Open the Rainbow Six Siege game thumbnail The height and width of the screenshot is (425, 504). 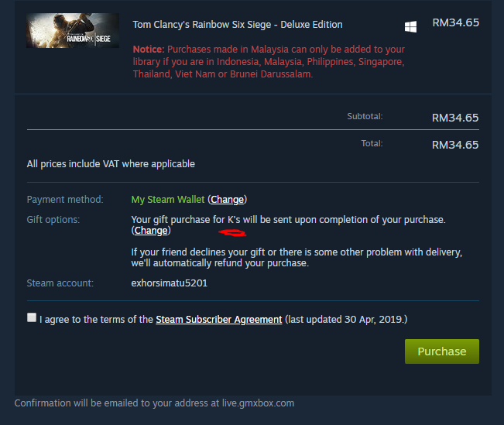point(73,30)
